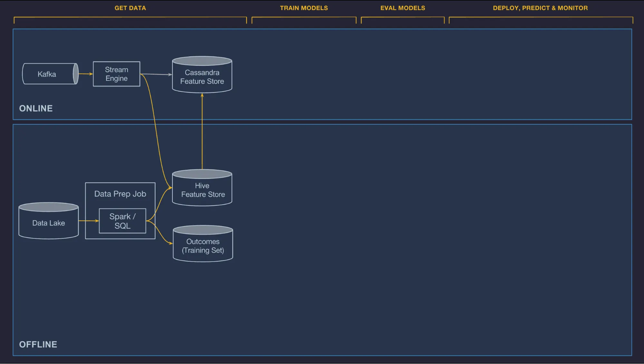Click the TRAIN MODELS heading

point(304,8)
